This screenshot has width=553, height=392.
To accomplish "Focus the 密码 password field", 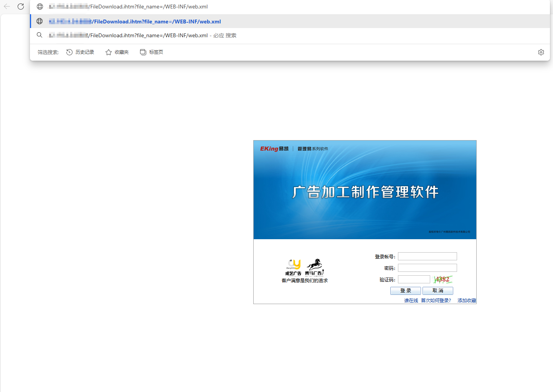I will (x=427, y=268).
